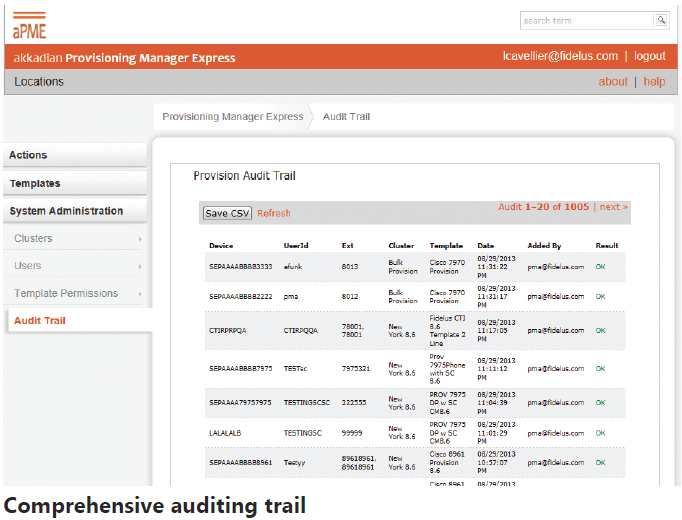Open the about page link

[x=613, y=82]
